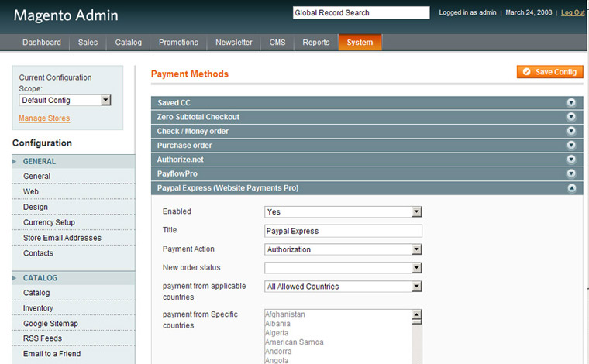Open Inventory configuration in sidebar

[38, 308]
